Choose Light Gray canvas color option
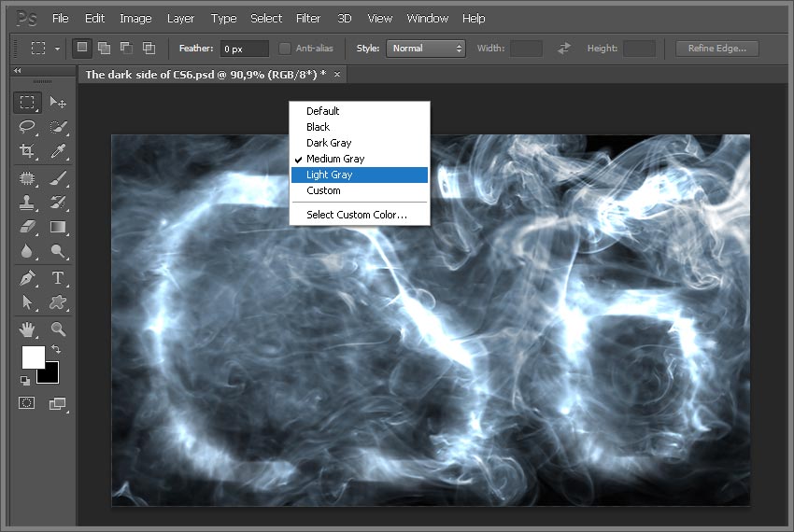The image size is (794, 532). point(360,175)
